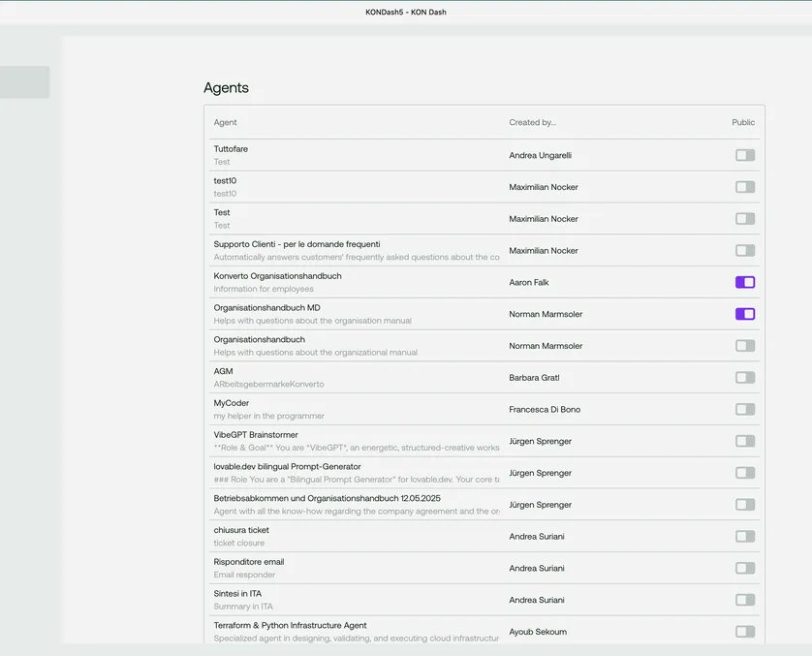
Task: Select the highlighted sidebar item
Action: point(24,82)
